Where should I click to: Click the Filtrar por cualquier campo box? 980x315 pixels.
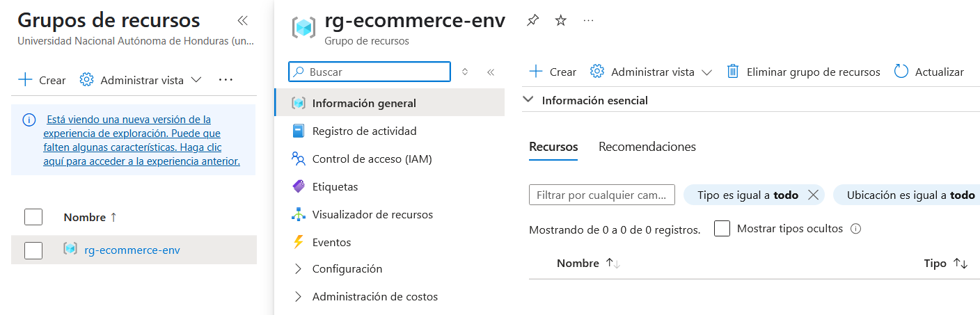[x=602, y=195]
